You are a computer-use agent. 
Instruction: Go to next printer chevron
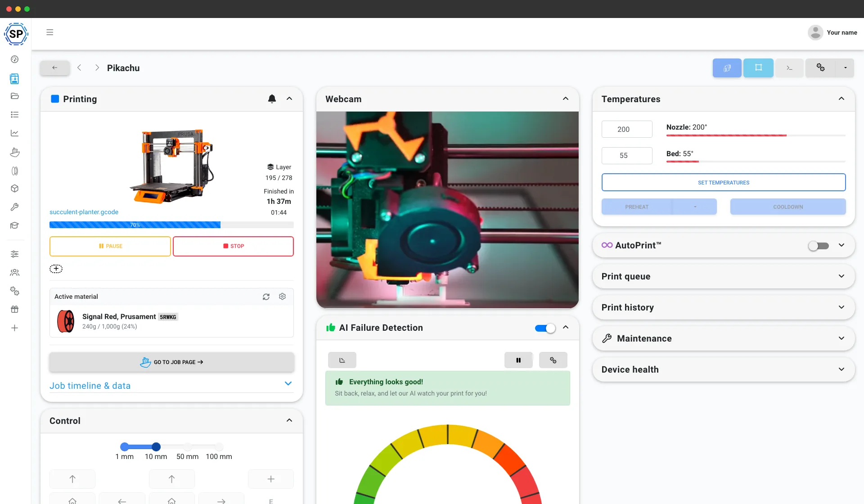pyautogui.click(x=97, y=67)
